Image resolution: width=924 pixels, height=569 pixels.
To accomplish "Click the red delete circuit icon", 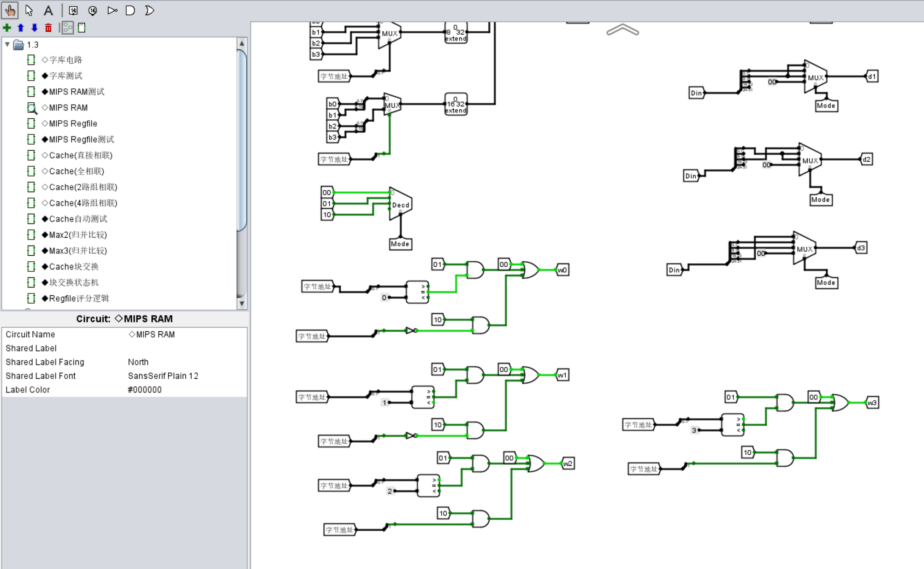I will pyautogui.click(x=48, y=28).
